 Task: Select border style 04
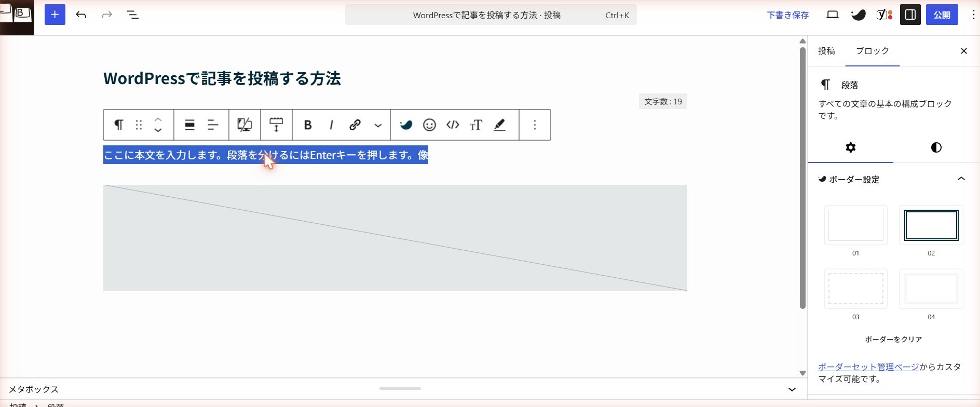point(931,289)
